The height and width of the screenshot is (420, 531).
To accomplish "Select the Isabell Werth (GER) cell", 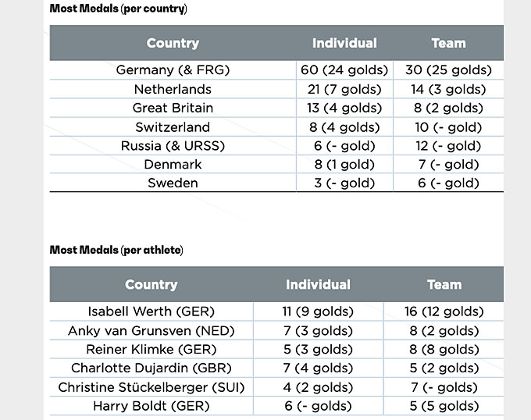I will (151, 311).
